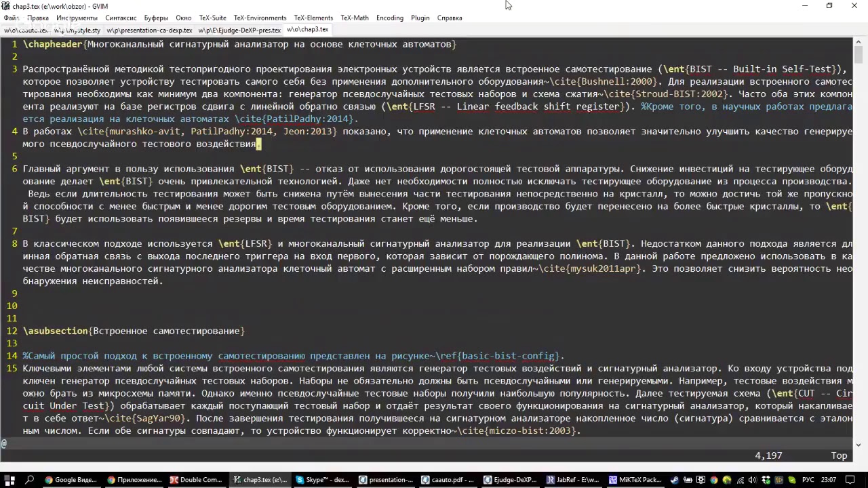Viewport: 868px width, 488px height.
Task: Open the Справка menu
Action: click(450, 18)
